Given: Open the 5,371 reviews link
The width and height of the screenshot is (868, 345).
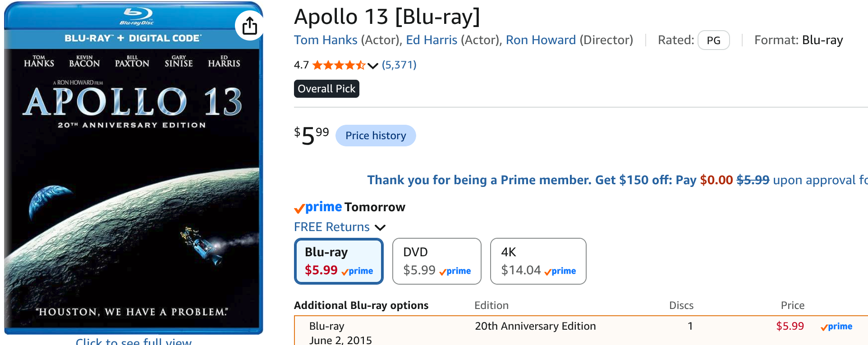Looking at the screenshot, I should click(x=399, y=65).
